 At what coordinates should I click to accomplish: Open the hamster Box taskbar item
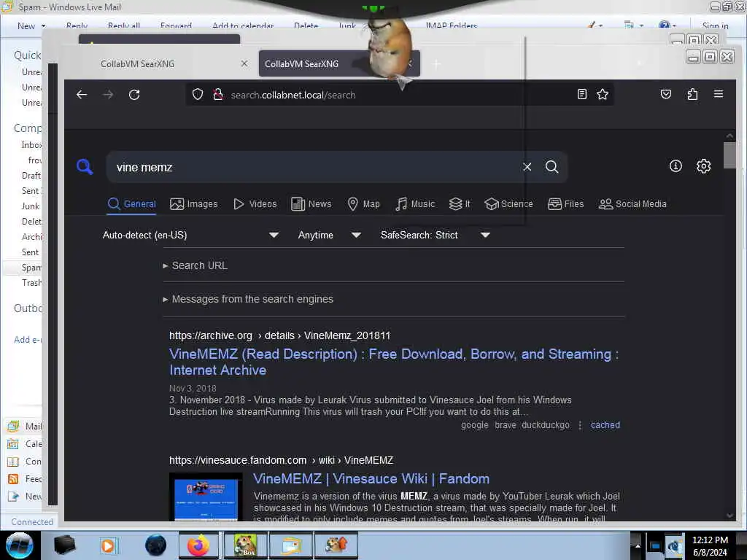[x=245, y=545]
